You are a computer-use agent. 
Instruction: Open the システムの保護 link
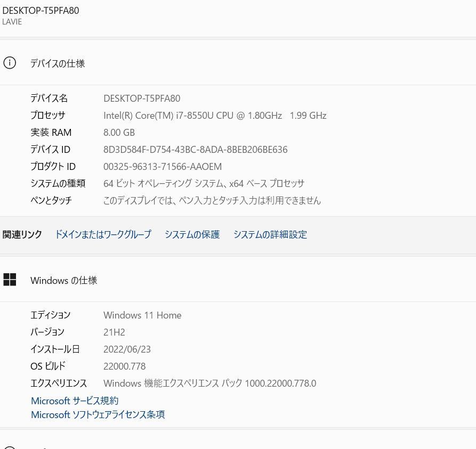(192, 234)
